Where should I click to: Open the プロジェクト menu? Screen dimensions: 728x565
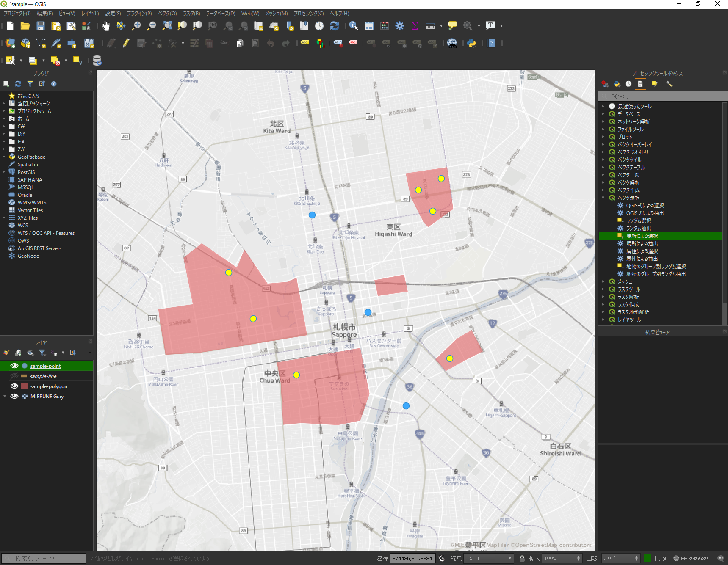click(17, 14)
